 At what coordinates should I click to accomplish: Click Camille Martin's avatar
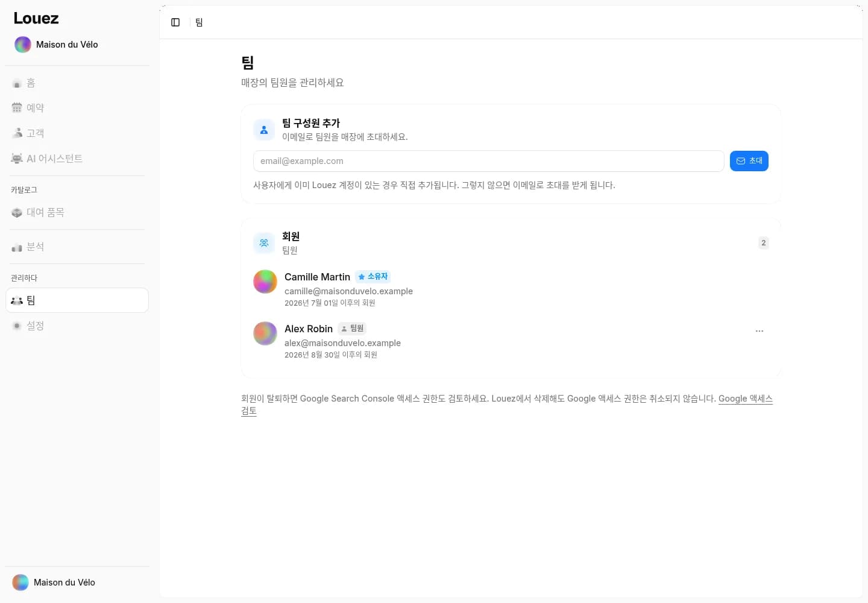click(x=265, y=282)
